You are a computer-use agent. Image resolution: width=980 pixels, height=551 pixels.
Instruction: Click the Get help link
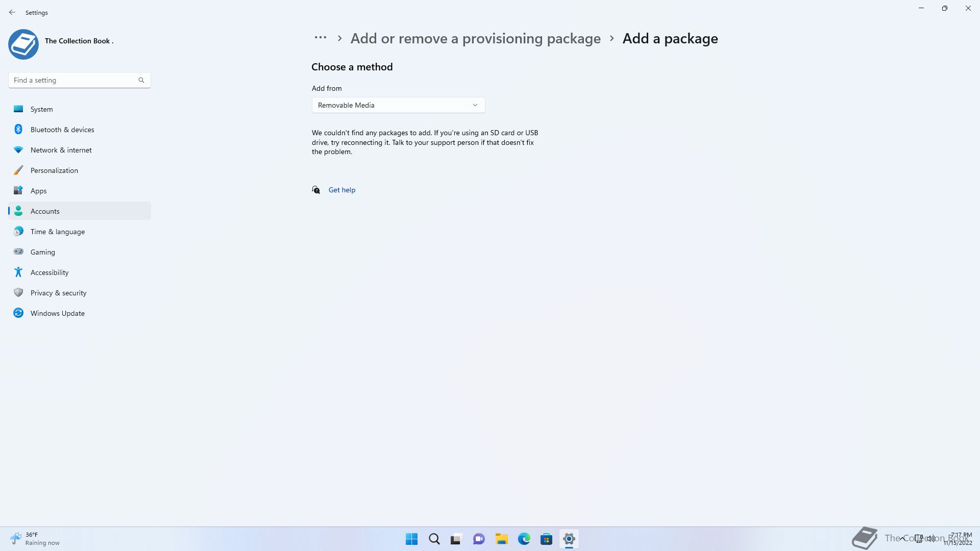341,190
